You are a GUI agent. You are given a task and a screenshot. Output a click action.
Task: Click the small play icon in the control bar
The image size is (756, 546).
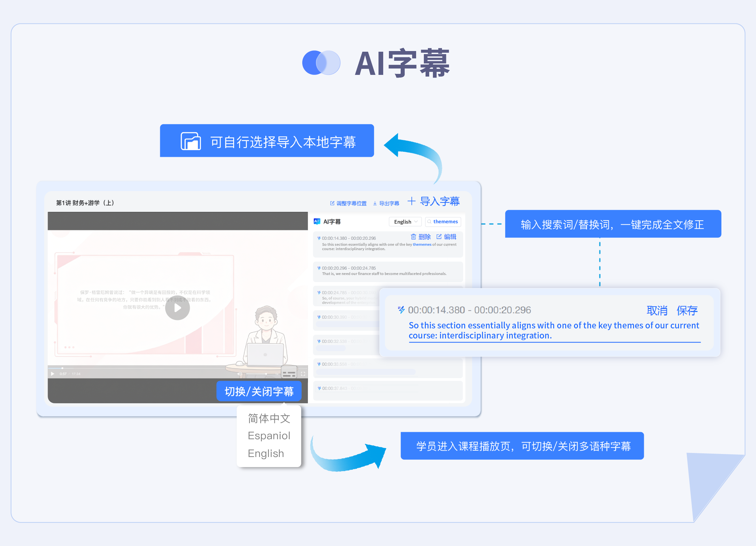click(53, 374)
